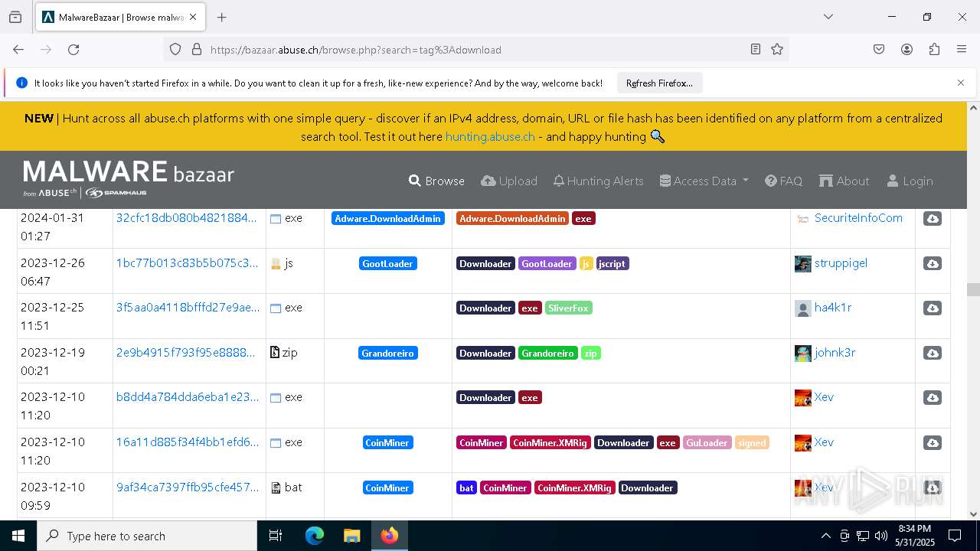Select the MalwareBazaar browser tab
980x551 pixels.
pos(119,17)
